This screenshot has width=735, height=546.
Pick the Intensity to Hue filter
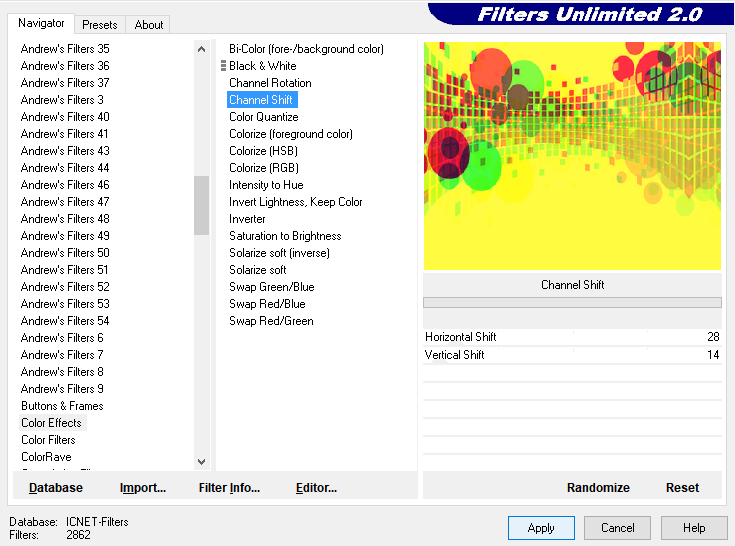[266, 185]
